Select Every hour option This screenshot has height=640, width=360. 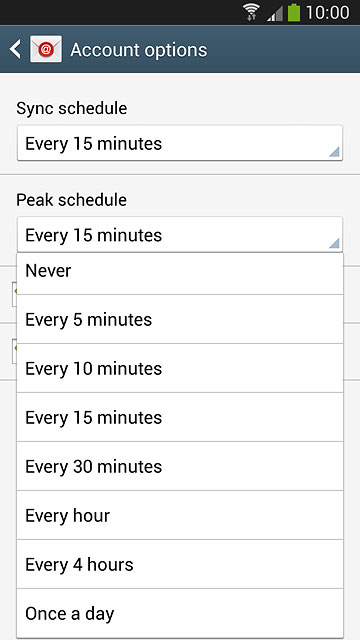tap(180, 515)
